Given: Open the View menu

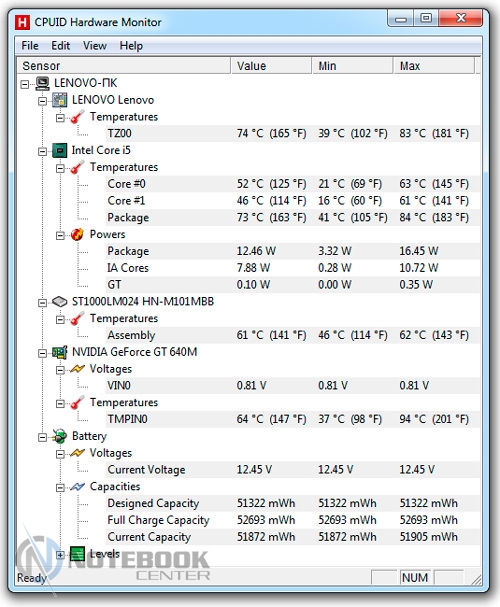Looking at the screenshot, I should point(95,46).
